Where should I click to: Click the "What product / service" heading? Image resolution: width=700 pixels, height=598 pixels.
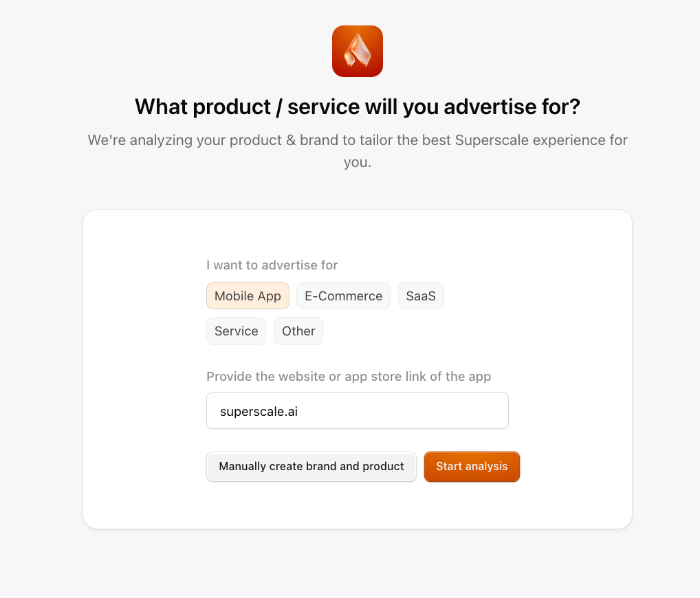357,107
